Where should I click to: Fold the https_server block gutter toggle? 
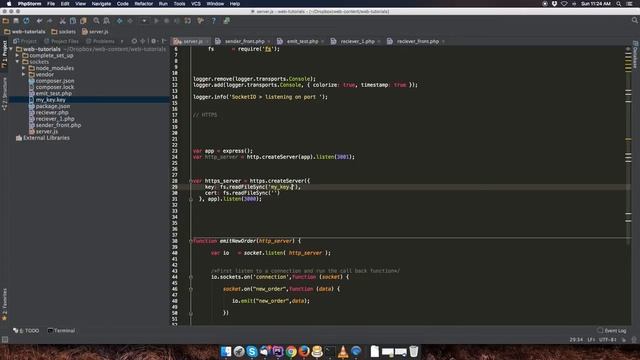point(191,181)
